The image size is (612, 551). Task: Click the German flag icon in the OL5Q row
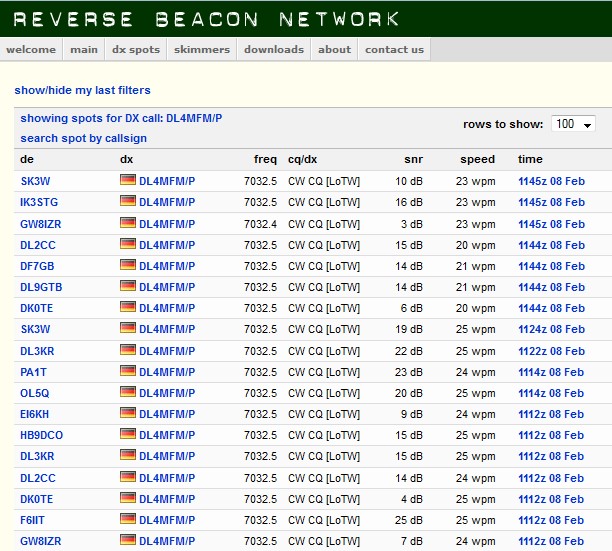(x=127, y=393)
